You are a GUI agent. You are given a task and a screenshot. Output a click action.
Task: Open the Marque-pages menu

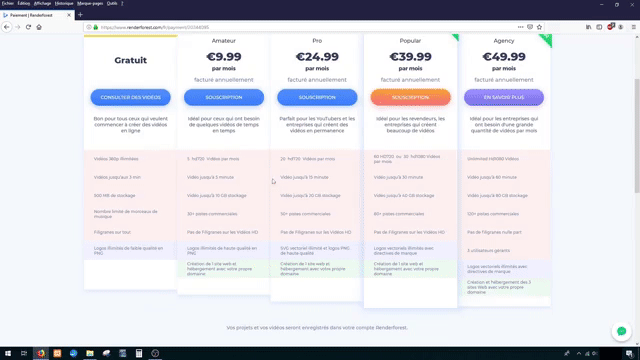pyautogui.click(x=90, y=3)
